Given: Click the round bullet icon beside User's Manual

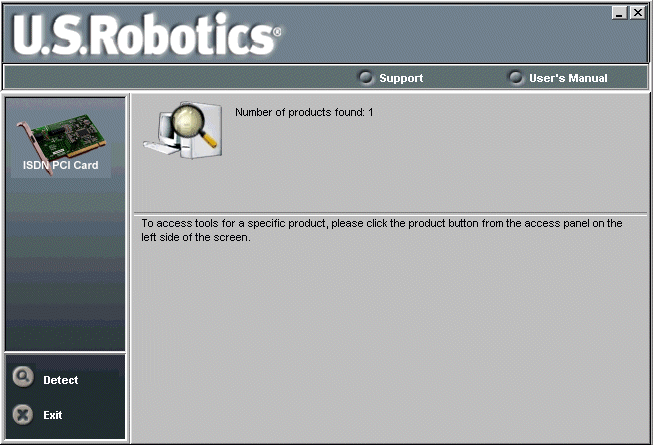Looking at the screenshot, I should pos(516,77).
